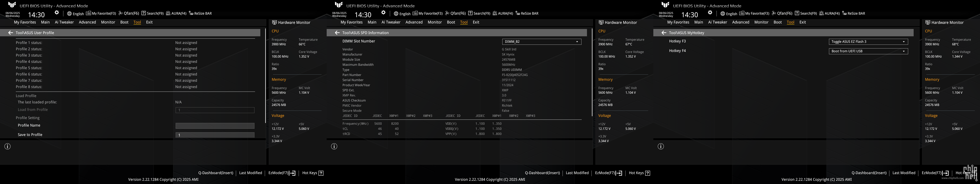Viewport: 980px width, 184px height.
Task: Open Monitor tab in SPD Information screen
Action: tap(435, 22)
